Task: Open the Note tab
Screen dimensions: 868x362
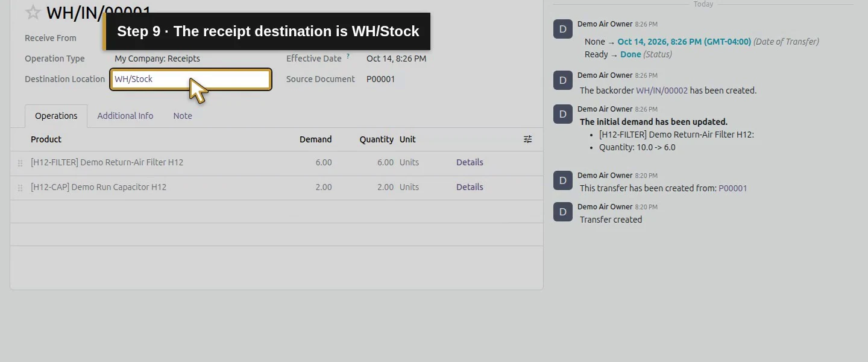Action: (x=183, y=116)
